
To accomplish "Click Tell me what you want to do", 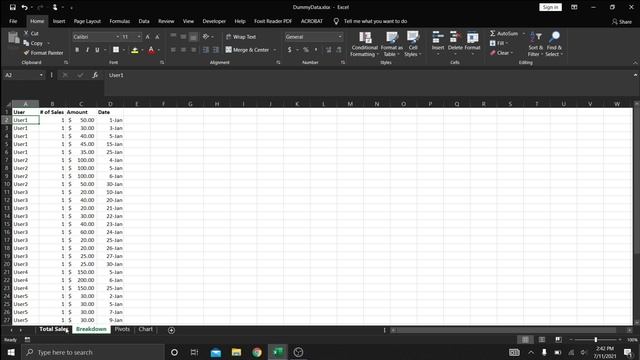I will point(375,21).
